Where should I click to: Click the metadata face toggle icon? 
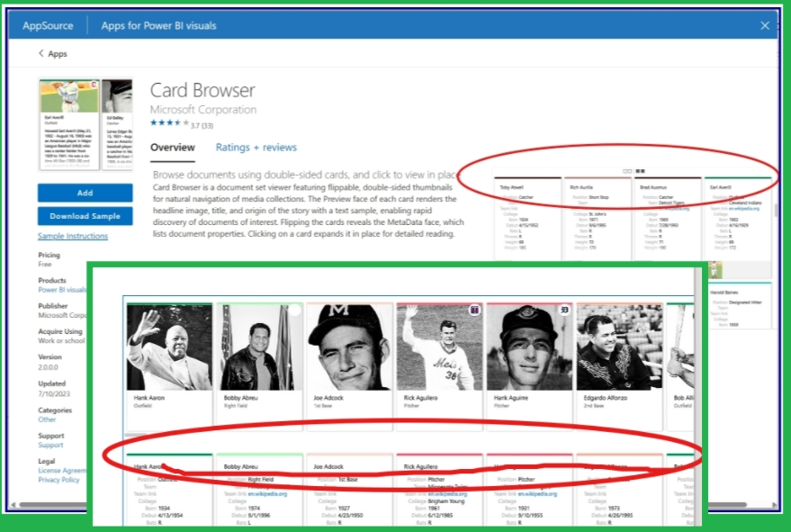pyautogui.click(x=640, y=170)
